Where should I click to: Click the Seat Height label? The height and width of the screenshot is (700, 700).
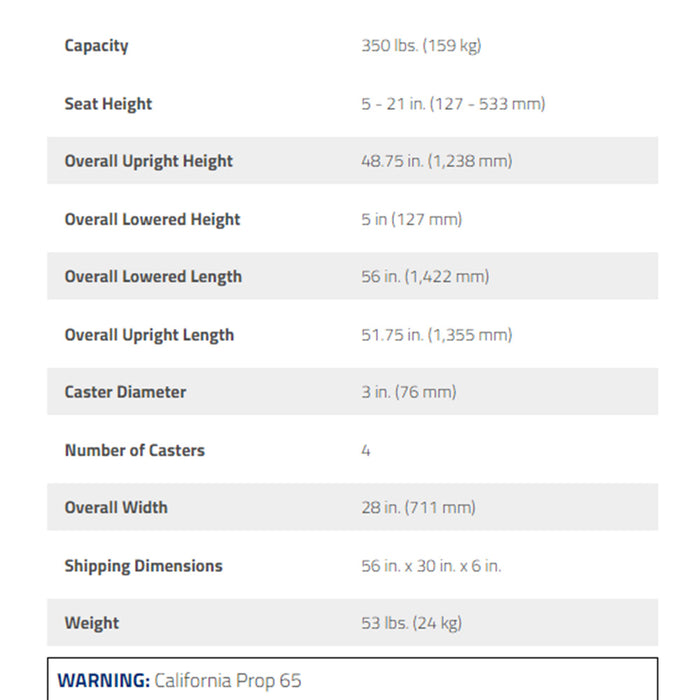coord(108,104)
